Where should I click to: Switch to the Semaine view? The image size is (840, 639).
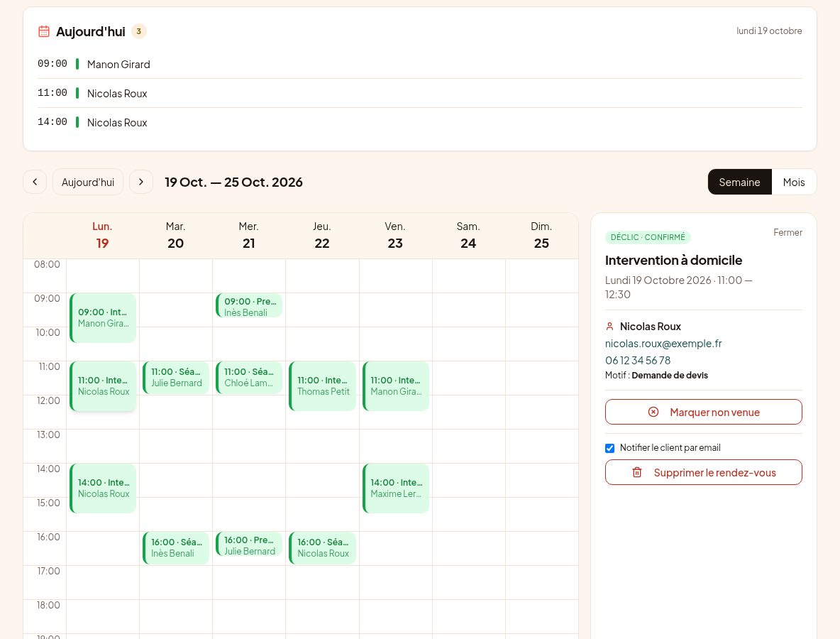click(x=739, y=182)
